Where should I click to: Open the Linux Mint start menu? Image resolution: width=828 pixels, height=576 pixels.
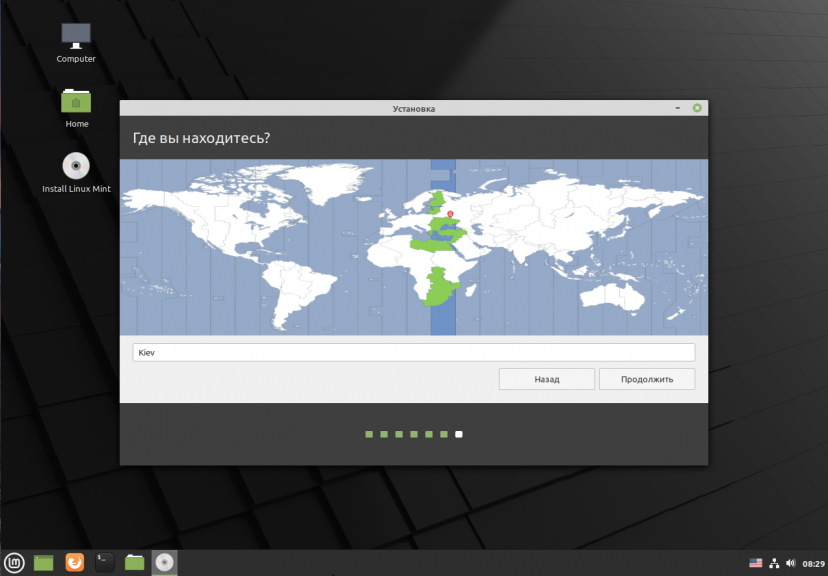click(14, 563)
